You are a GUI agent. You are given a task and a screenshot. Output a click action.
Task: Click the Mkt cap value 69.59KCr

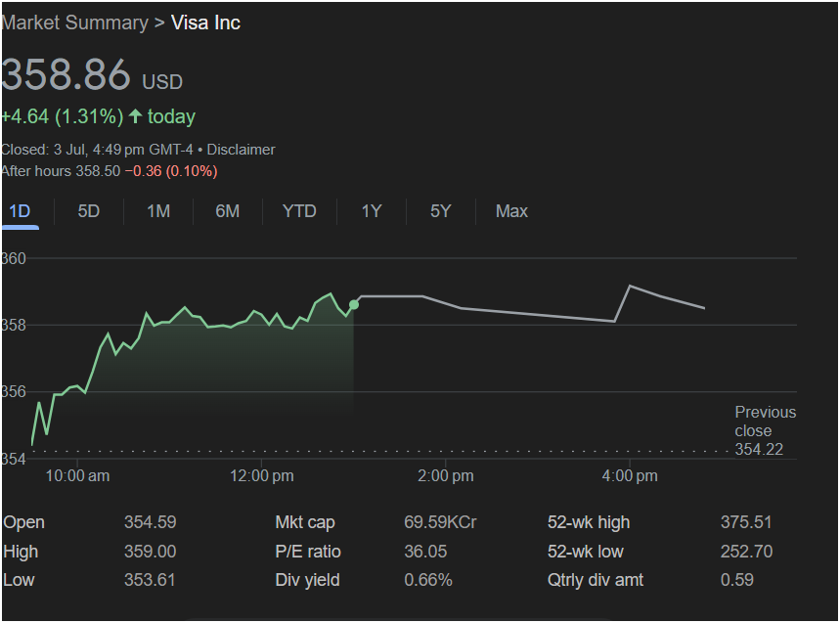point(440,522)
